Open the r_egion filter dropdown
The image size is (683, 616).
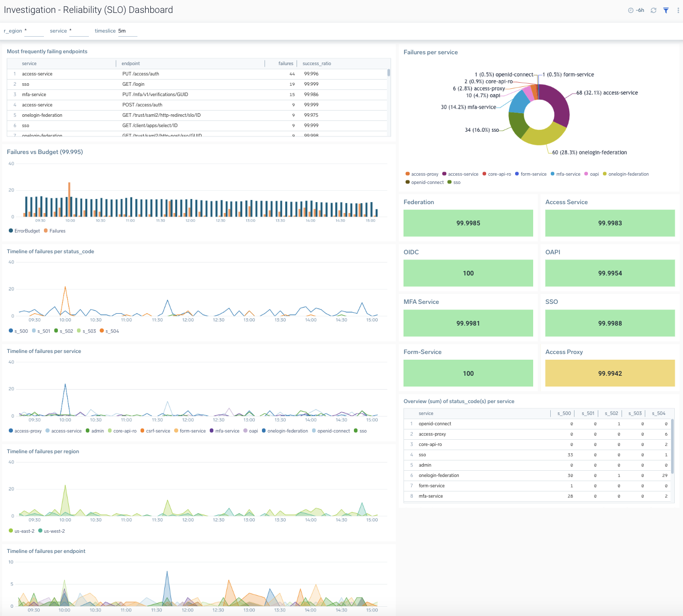pos(34,30)
